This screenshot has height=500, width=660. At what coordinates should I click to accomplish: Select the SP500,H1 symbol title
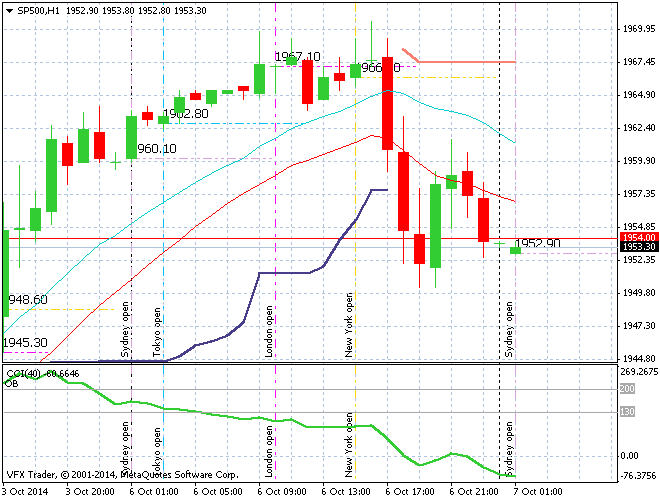point(38,11)
